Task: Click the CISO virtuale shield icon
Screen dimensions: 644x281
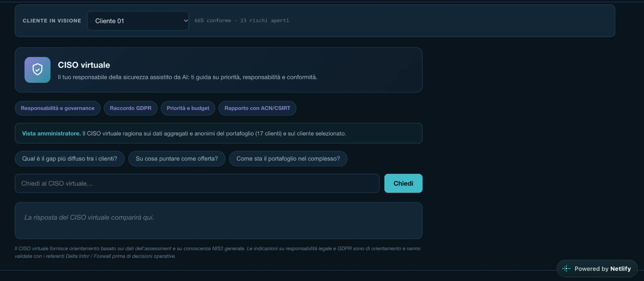Action: tap(38, 70)
